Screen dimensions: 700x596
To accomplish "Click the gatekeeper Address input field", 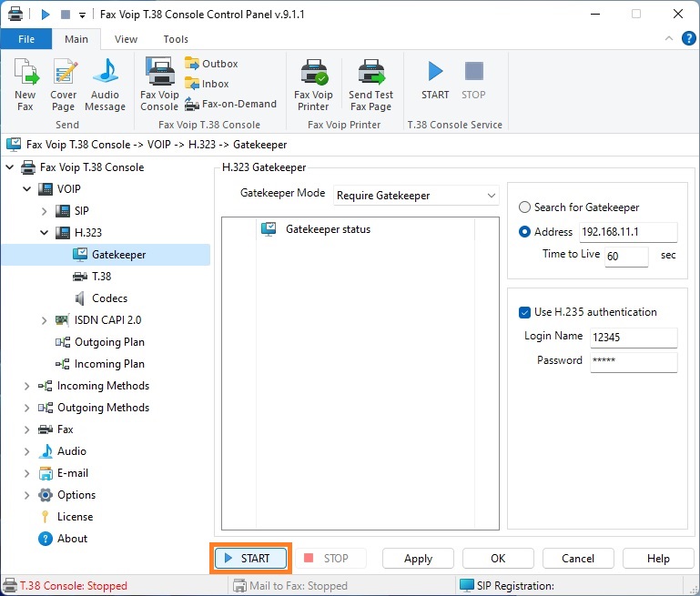I will pyautogui.click(x=628, y=232).
